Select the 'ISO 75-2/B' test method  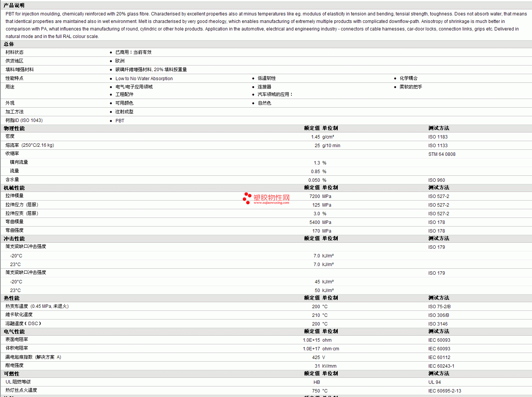point(439,307)
